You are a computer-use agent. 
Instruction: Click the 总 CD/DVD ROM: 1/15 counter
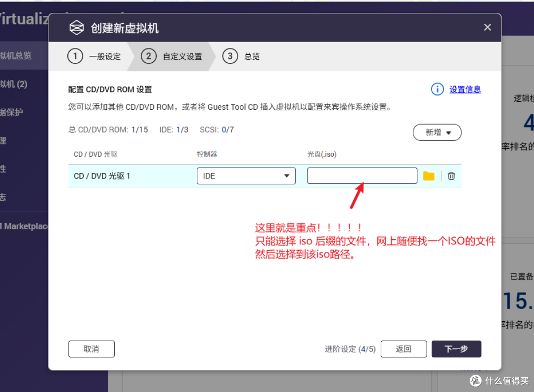tap(108, 130)
